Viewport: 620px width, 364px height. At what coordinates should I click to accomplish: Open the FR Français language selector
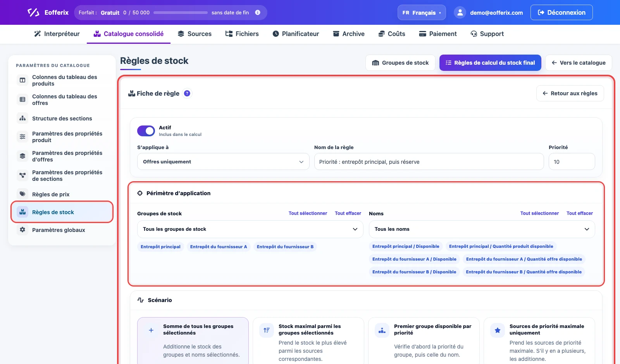click(422, 12)
